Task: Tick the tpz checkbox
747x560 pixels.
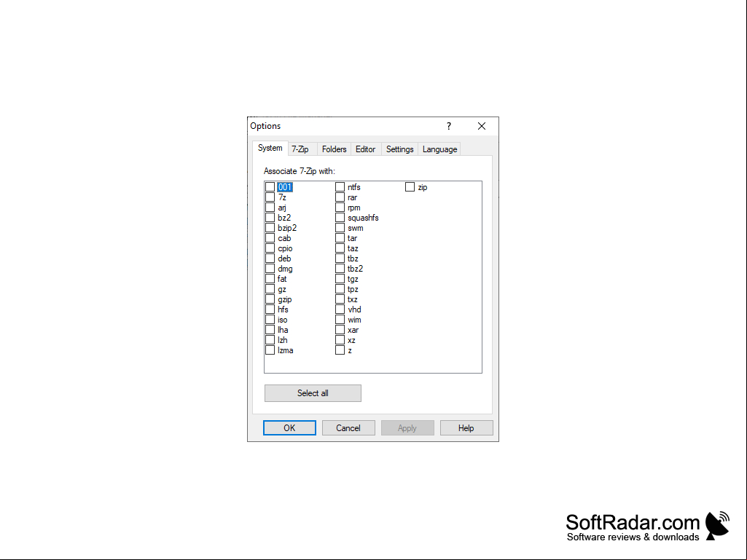Action: [x=340, y=289]
